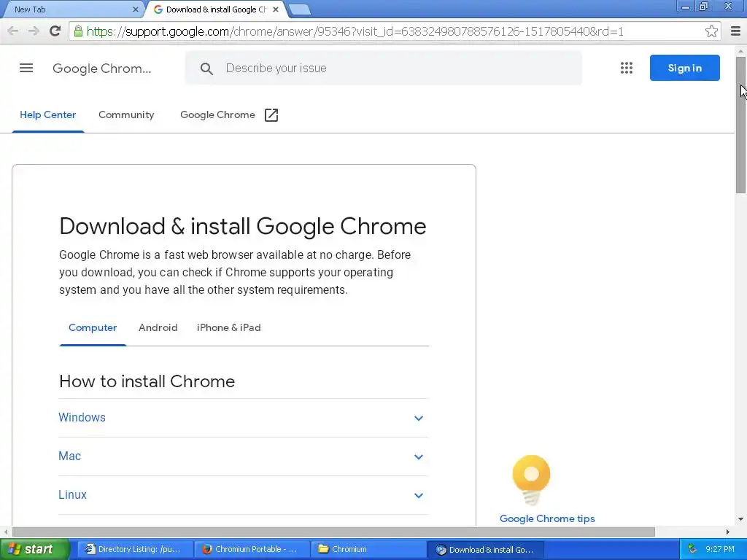Expand the Linux install instructions
This screenshot has height=560, width=747.
click(x=244, y=495)
